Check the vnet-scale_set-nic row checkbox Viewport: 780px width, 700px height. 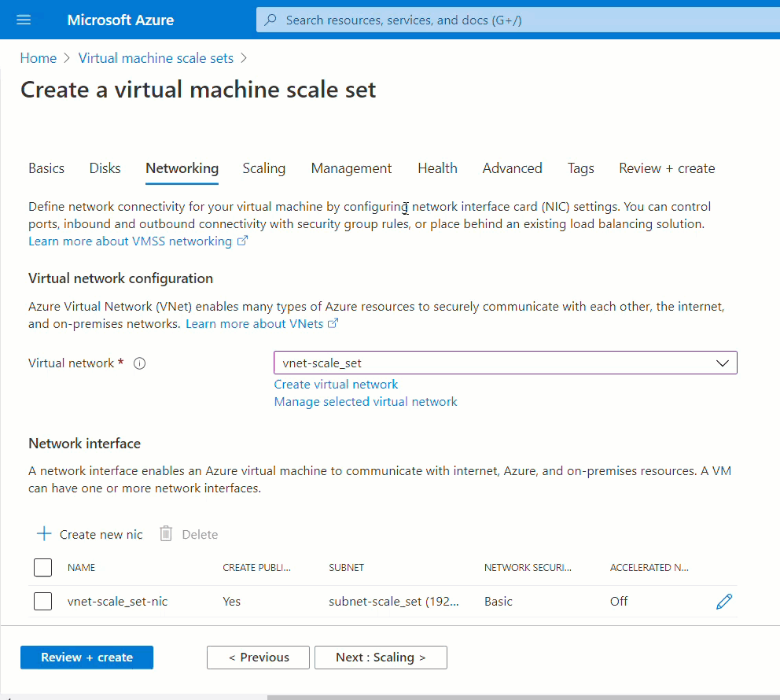pyautogui.click(x=43, y=602)
